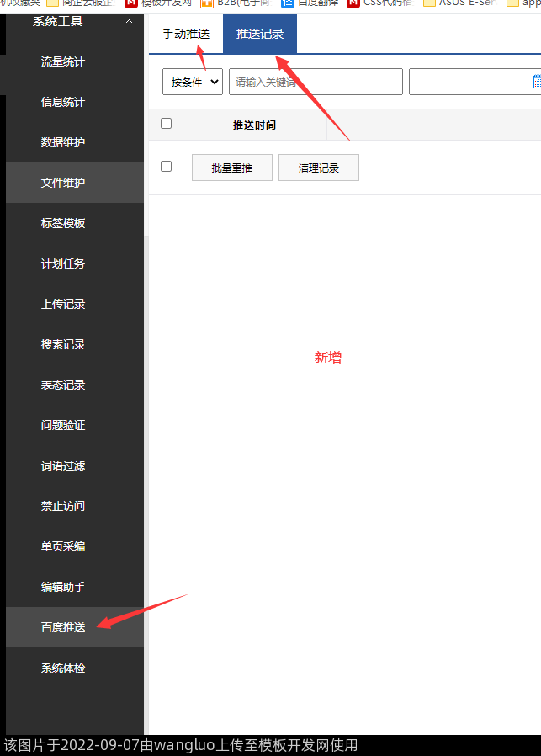Click the calendar icon in date field

click(536, 82)
